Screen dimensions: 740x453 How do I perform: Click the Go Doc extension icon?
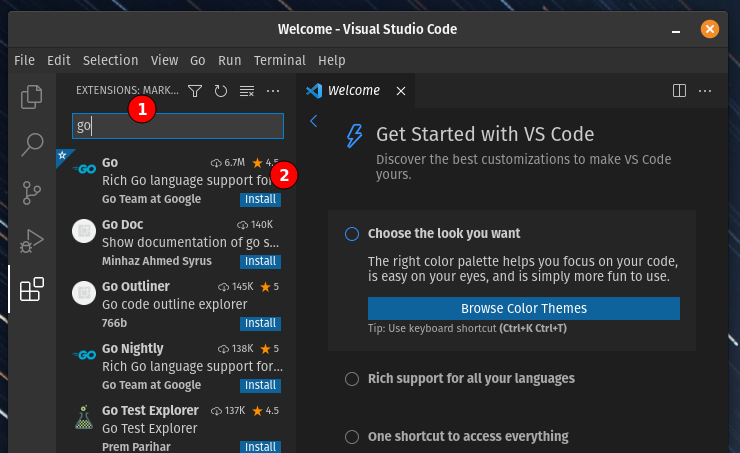pyautogui.click(x=84, y=231)
